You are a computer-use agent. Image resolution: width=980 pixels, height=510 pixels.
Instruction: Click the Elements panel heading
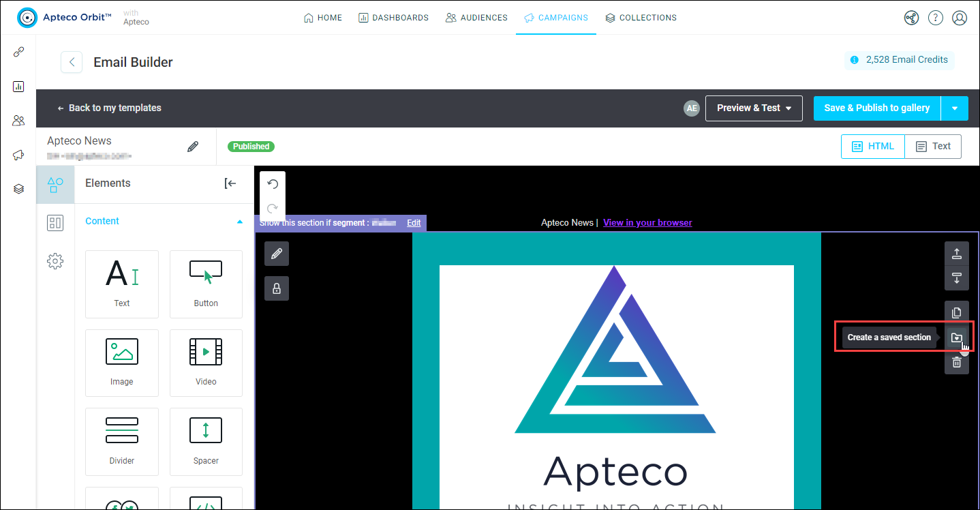(x=108, y=183)
